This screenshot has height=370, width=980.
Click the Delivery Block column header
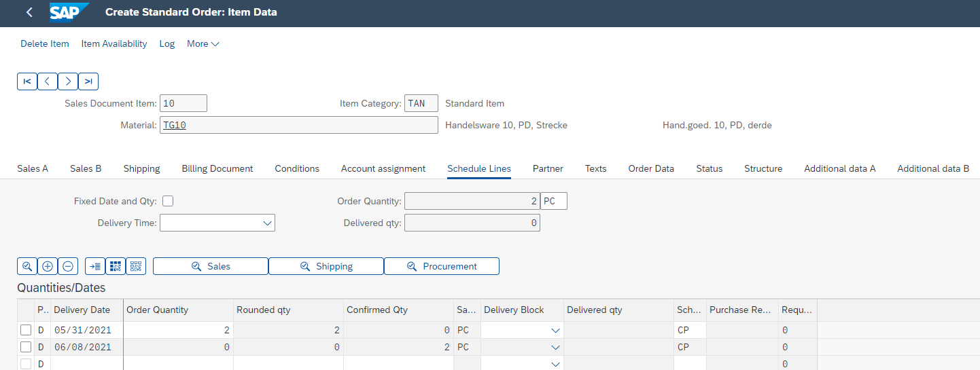pyautogui.click(x=523, y=310)
